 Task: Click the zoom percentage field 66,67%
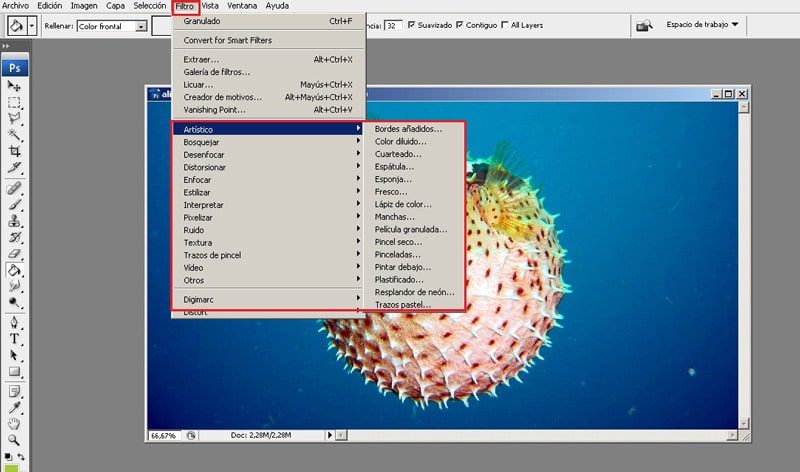click(x=163, y=435)
